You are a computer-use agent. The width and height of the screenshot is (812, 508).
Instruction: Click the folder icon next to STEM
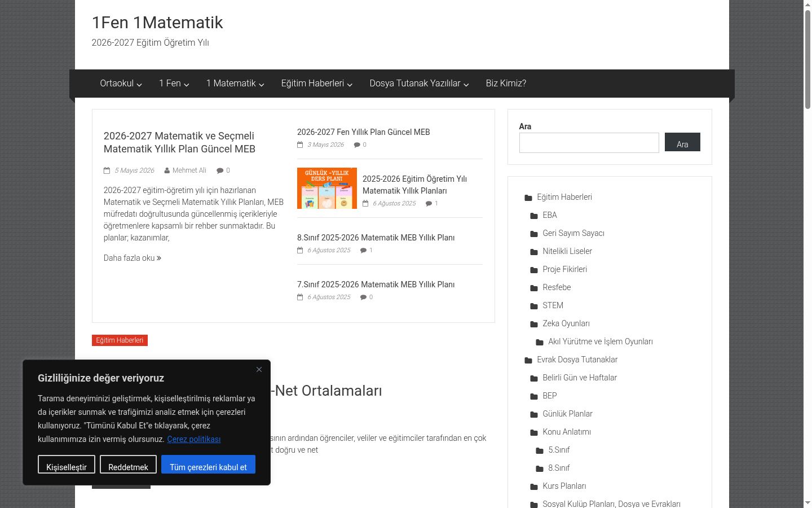pyautogui.click(x=534, y=306)
